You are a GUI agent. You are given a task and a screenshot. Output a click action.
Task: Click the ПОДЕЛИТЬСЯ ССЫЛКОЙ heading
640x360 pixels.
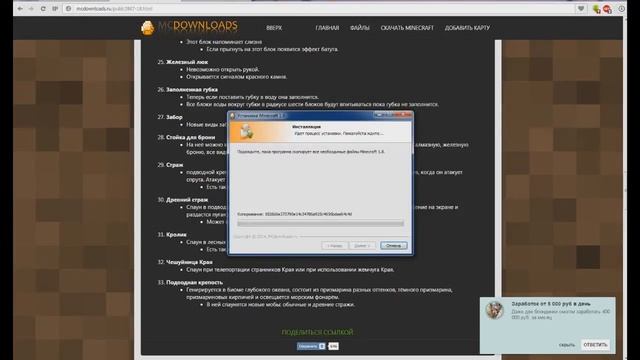point(317,332)
